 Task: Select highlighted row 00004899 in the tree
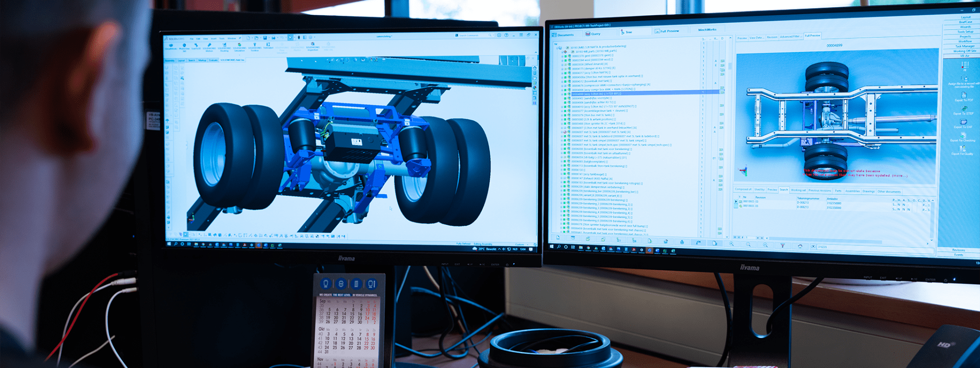pos(646,94)
